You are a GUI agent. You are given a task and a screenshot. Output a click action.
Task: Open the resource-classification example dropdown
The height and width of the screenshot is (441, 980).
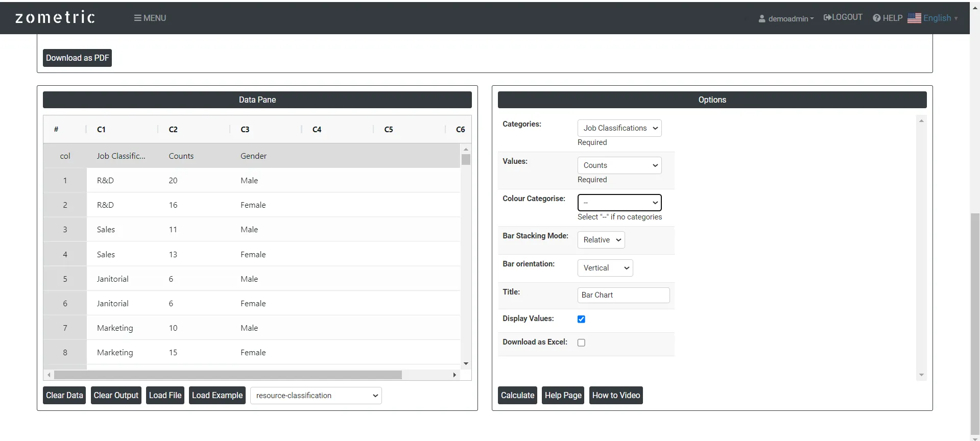316,396
